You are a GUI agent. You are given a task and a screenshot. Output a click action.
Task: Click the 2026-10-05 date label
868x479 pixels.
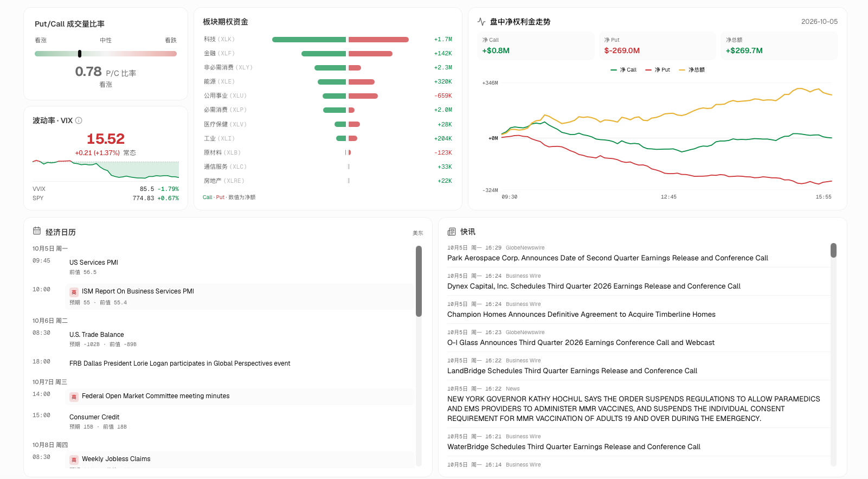[819, 22]
